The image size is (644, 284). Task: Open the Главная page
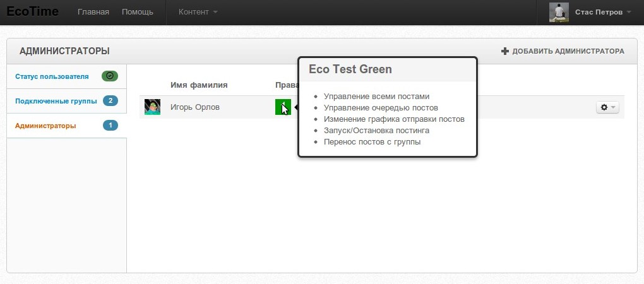tap(93, 12)
